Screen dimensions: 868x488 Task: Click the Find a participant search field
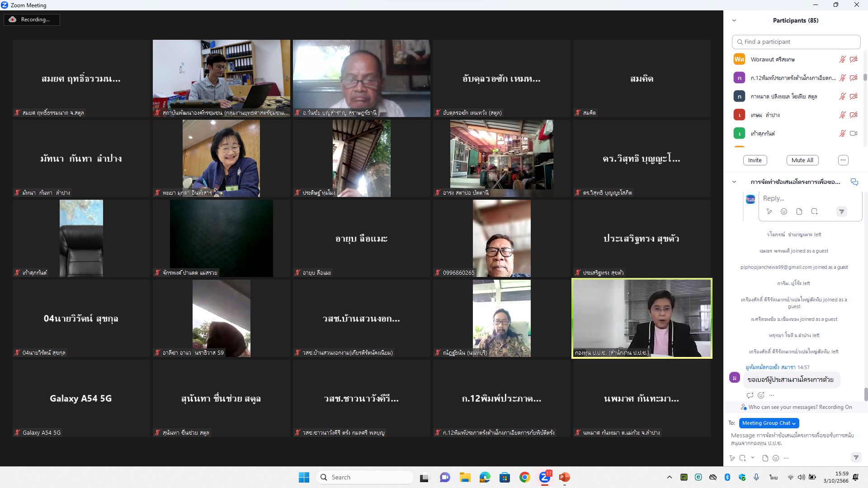click(796, 42)
